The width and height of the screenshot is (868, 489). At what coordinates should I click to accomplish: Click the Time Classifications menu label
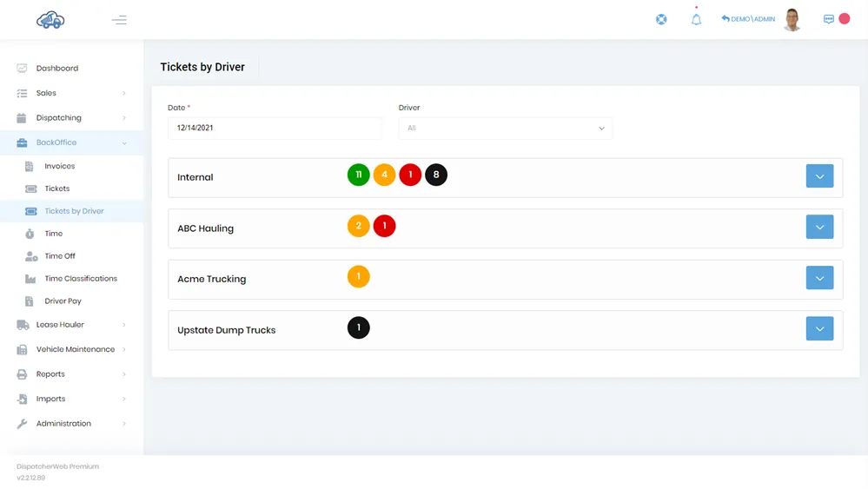[x=81, y=279]
